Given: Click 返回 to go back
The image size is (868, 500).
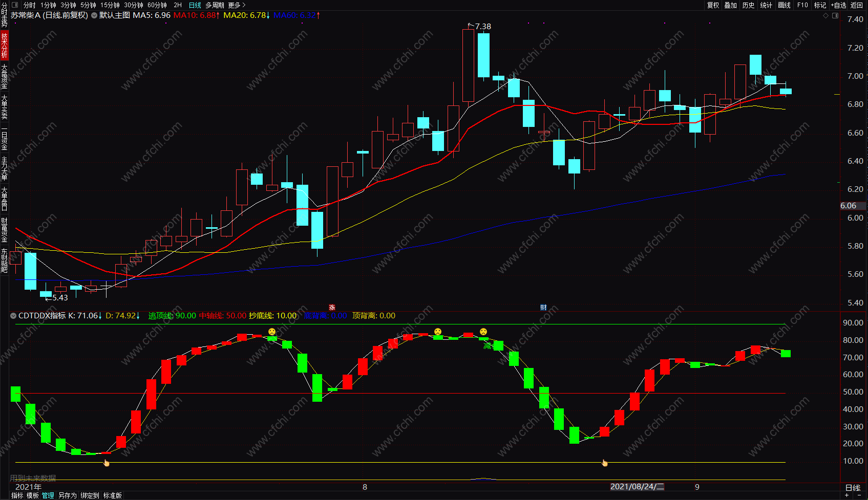Looking at the screenshot, I should pyautogui.click(x=857, y=5).
